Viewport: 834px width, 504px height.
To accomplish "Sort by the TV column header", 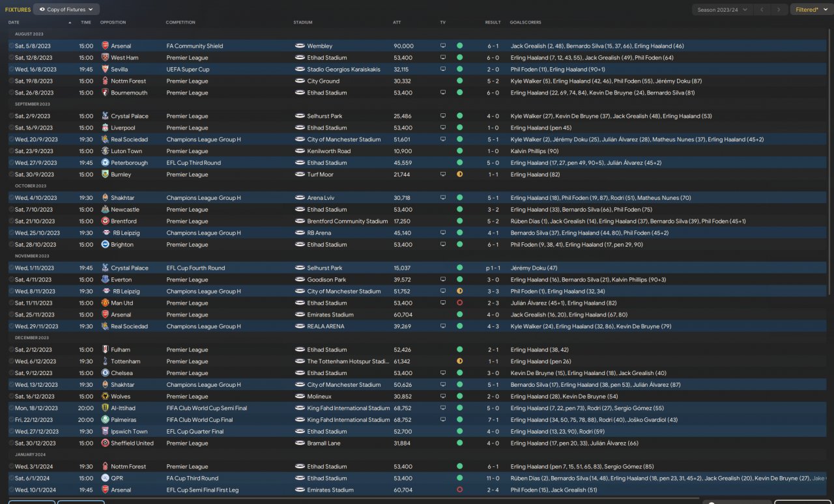I will (442, 23).
